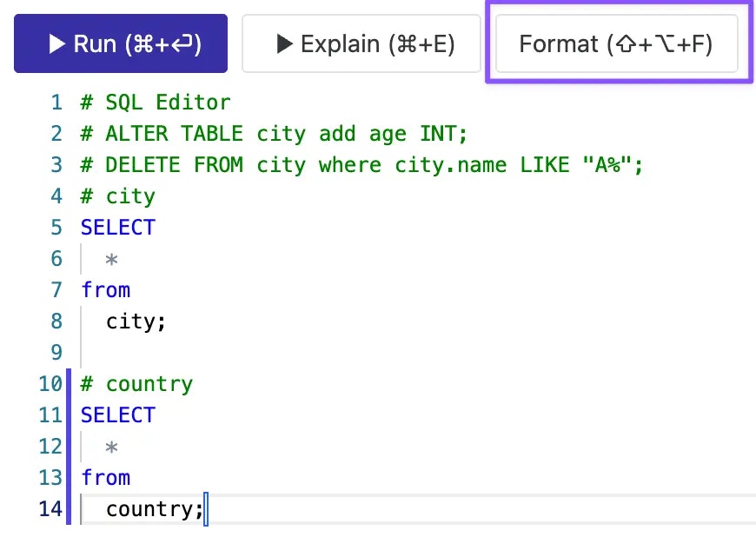The image size is (756, 537).
Task: Click the second SELECT keyword on line 11
Action: [118, 415]
